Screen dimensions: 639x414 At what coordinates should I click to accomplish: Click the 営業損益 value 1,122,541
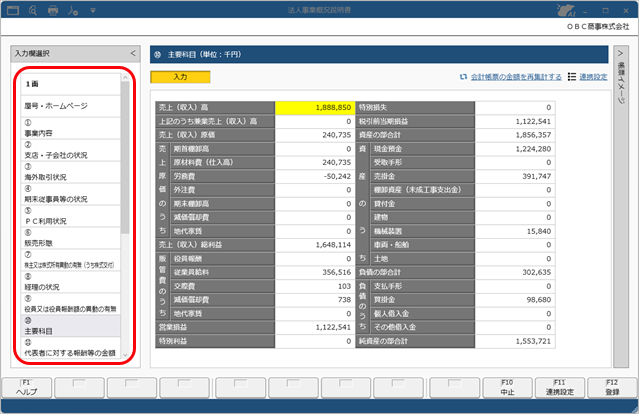point(315,327)
